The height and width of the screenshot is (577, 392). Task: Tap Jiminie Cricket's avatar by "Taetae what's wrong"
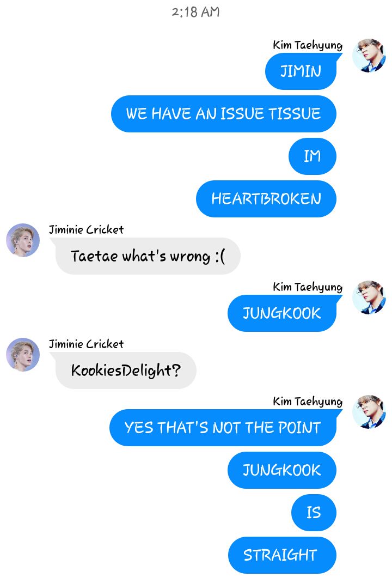click(x=23, y=240)
